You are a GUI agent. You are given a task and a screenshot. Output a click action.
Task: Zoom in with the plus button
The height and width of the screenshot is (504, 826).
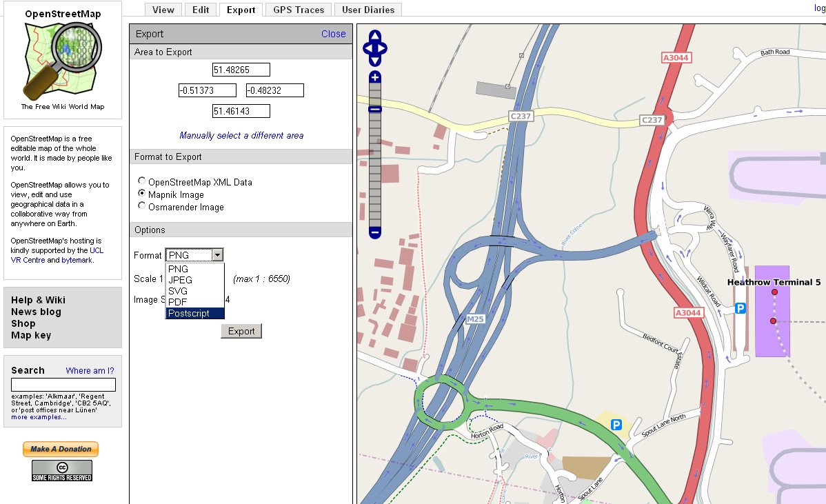pos(375,77)
